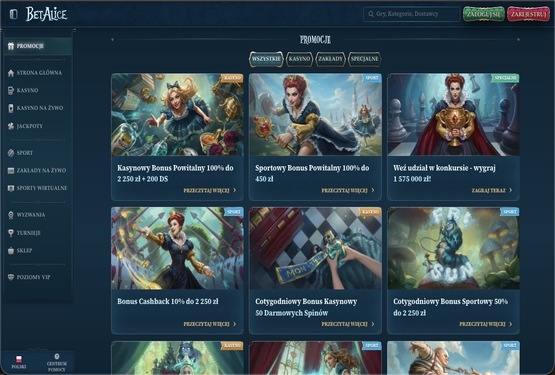Click the Jackpoty icon
The width and height of the screenshot is (555, 375).
coord(11,126)
